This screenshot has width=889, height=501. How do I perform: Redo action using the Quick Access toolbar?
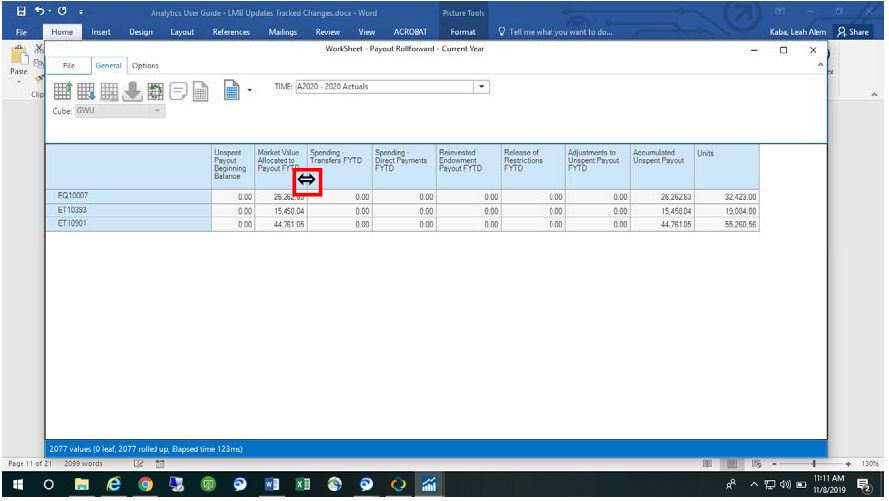pyautogui.click(x=62, y=11)
